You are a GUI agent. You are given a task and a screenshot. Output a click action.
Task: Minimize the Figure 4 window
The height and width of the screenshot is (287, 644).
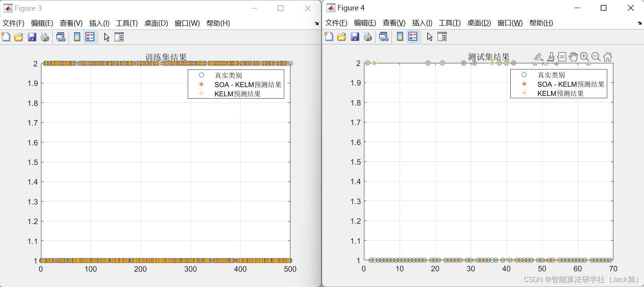[577, 8]
